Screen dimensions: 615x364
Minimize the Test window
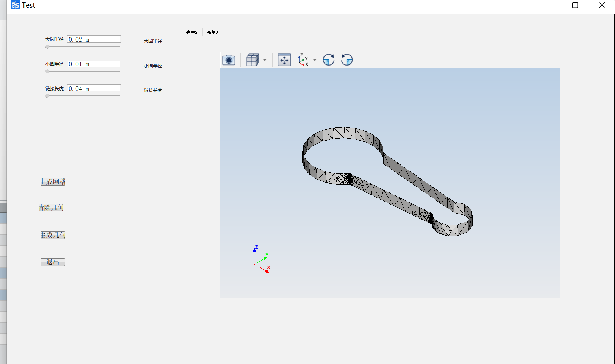(x=549, y=5)
